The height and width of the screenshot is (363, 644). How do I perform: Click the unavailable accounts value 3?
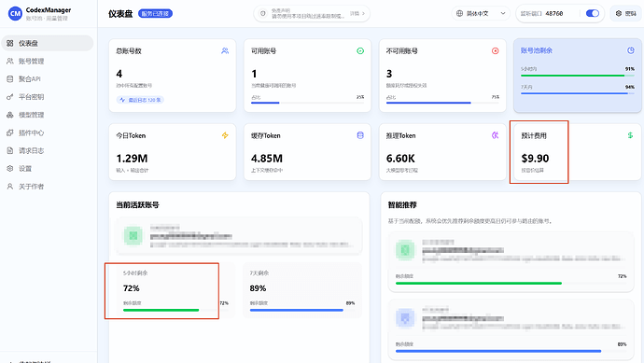[x=389, y=74]
